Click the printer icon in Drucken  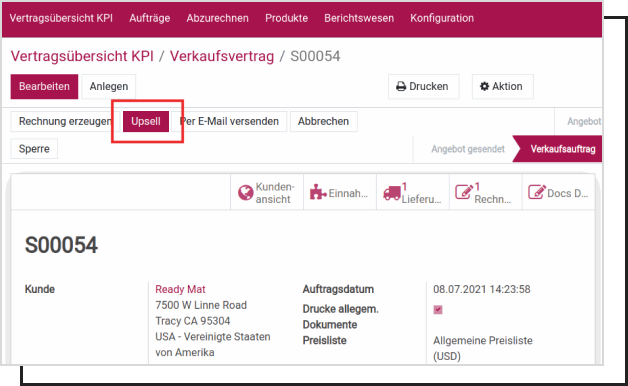coord(401,86)
